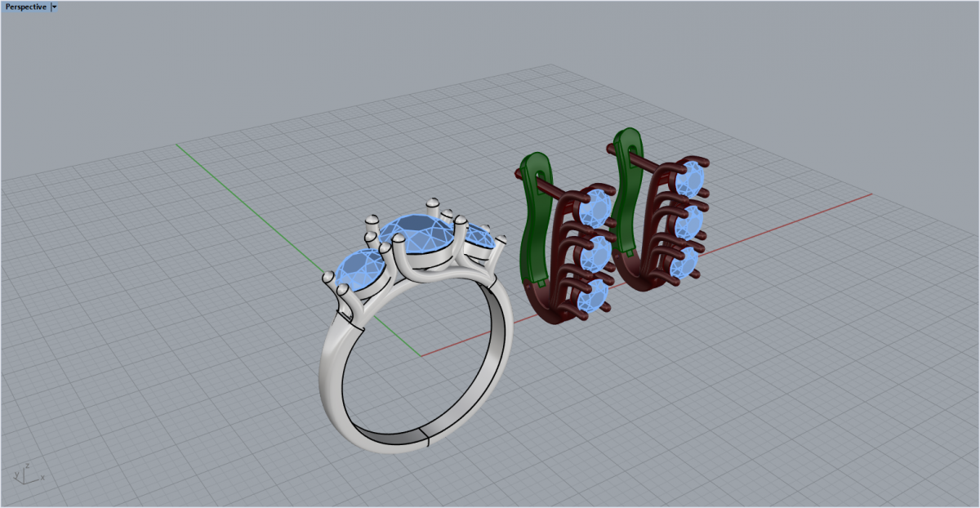Click the world axes icon in the corner

(27, 474)
